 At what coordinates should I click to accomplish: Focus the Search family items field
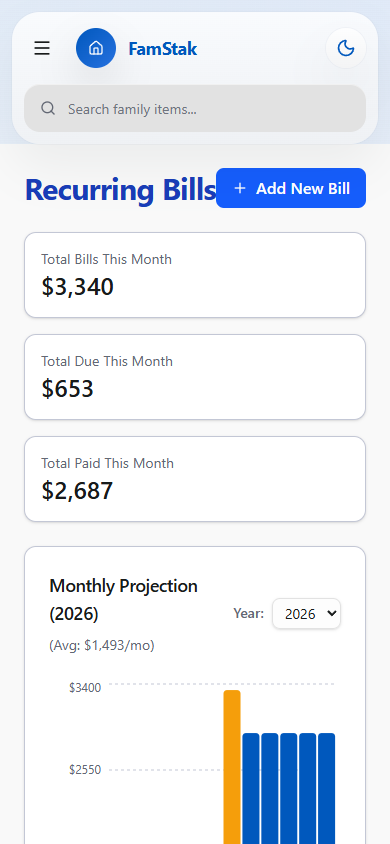[x=195, y=109]
